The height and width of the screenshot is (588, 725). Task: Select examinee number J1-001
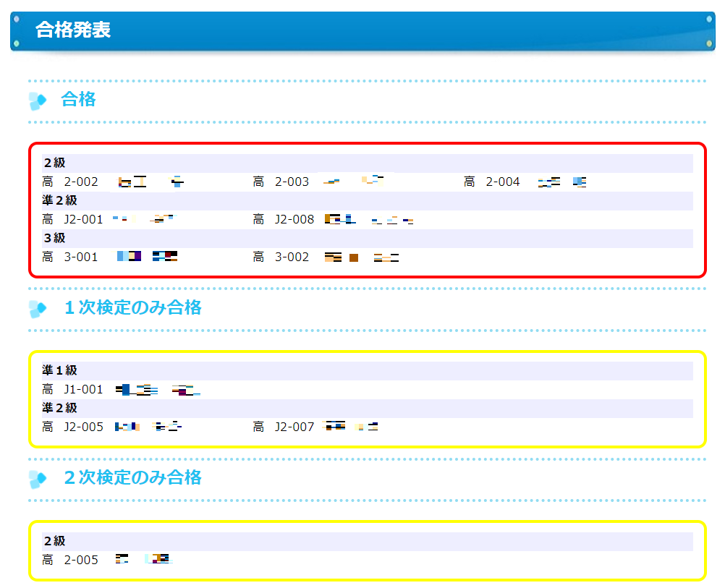click(x=83, y=390)
